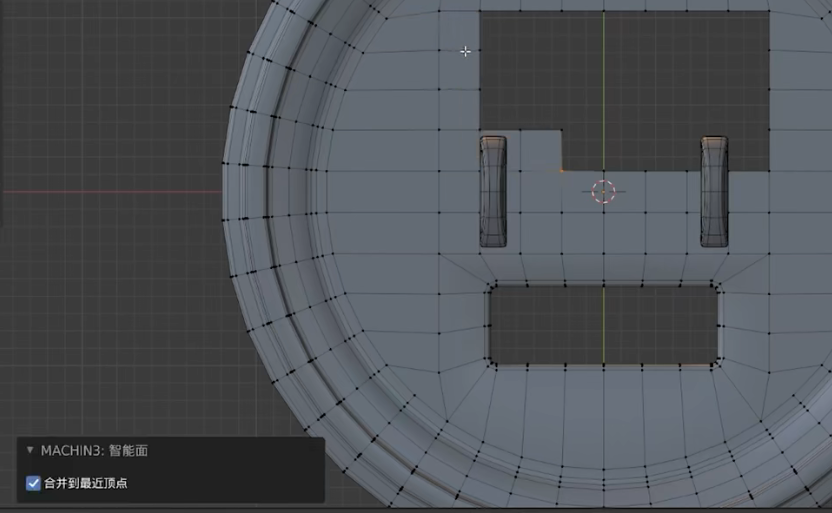Uncheck the 合并到最近顶点 checkbox
The height and width of the screenshot is (513, 832).
[33, 483]
